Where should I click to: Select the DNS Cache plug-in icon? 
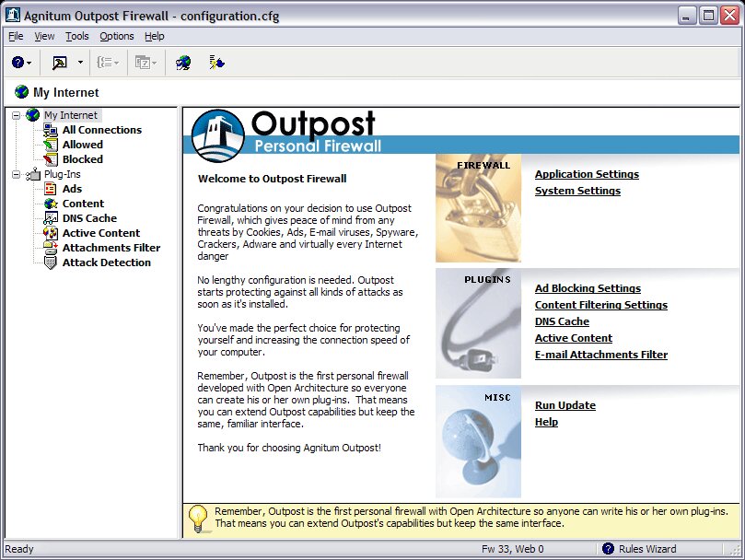[51, 218]
